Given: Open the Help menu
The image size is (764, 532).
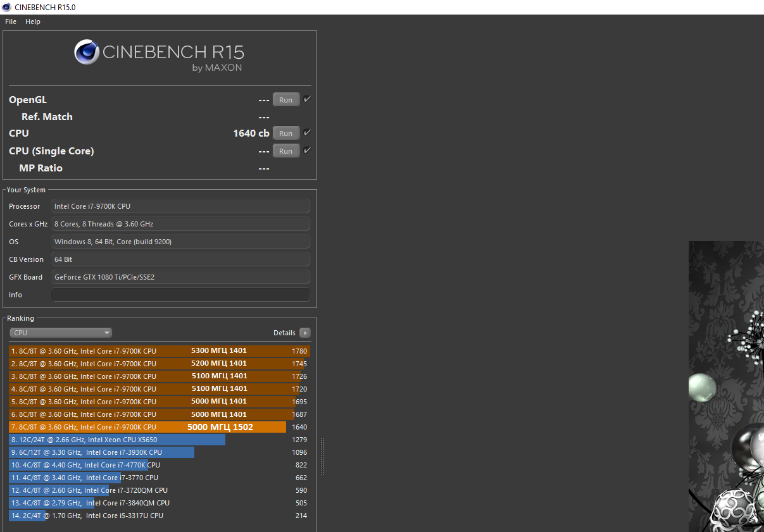Looking at the screenshot, I should pyautogui.click(x=33, y=22).
